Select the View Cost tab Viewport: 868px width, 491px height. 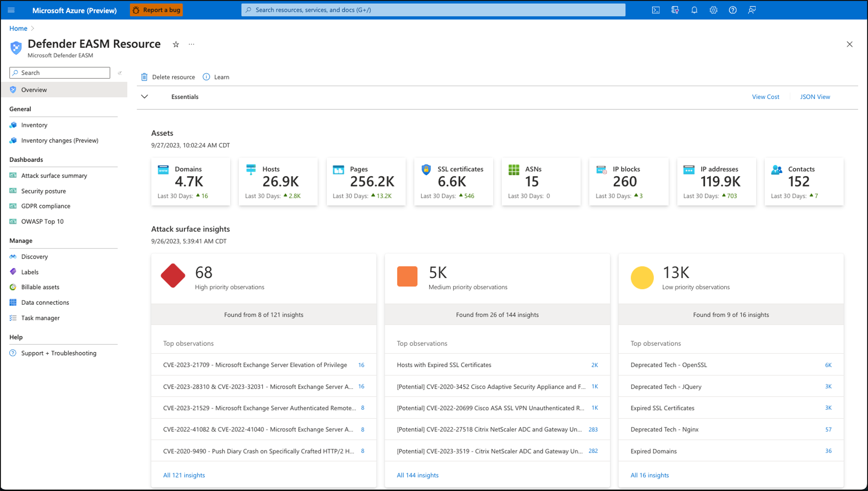point(766,97)
